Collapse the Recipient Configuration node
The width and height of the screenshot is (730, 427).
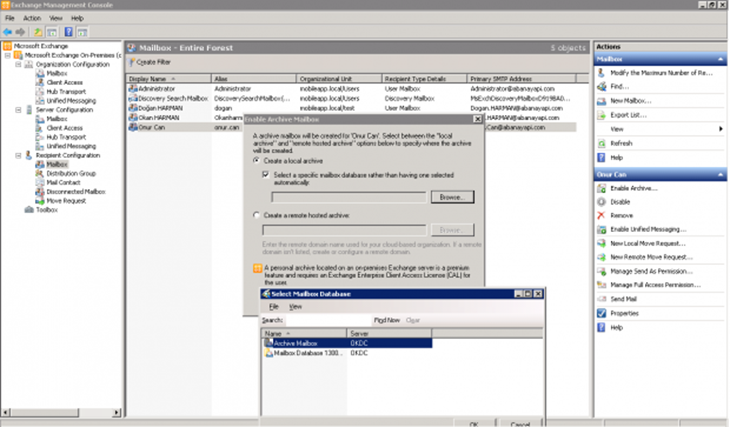click(18, 156)
